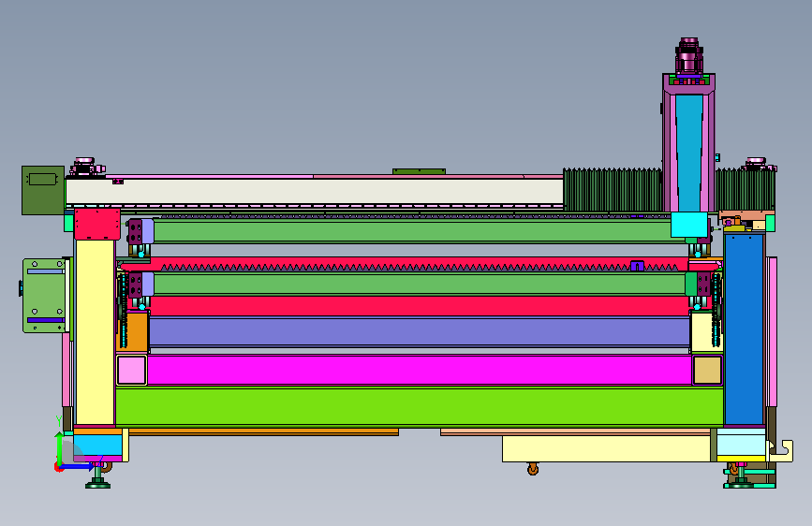Select the long magenta cross beam
Image resolution: width=812 pixels, height=526 pixels.
[420, 370]
